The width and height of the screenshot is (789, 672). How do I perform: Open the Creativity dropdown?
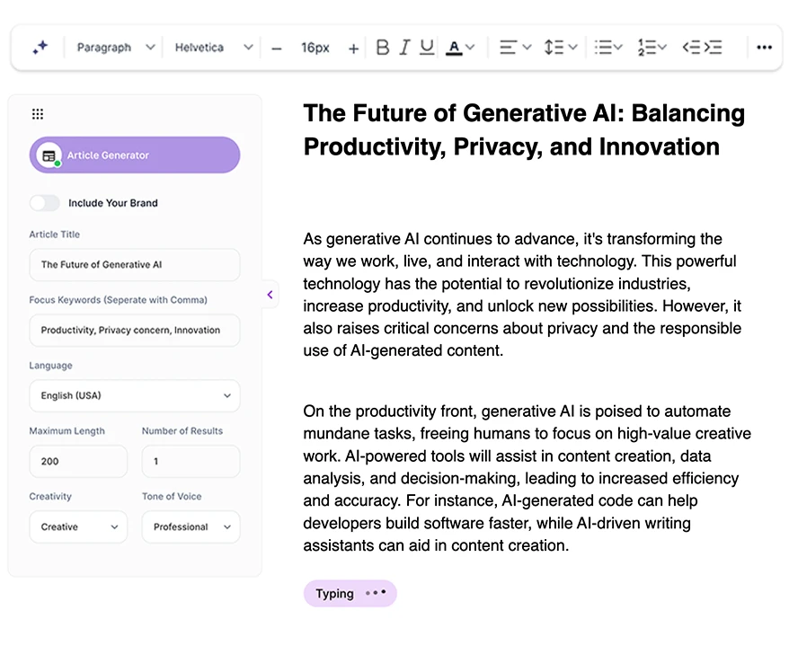point(78,527)
